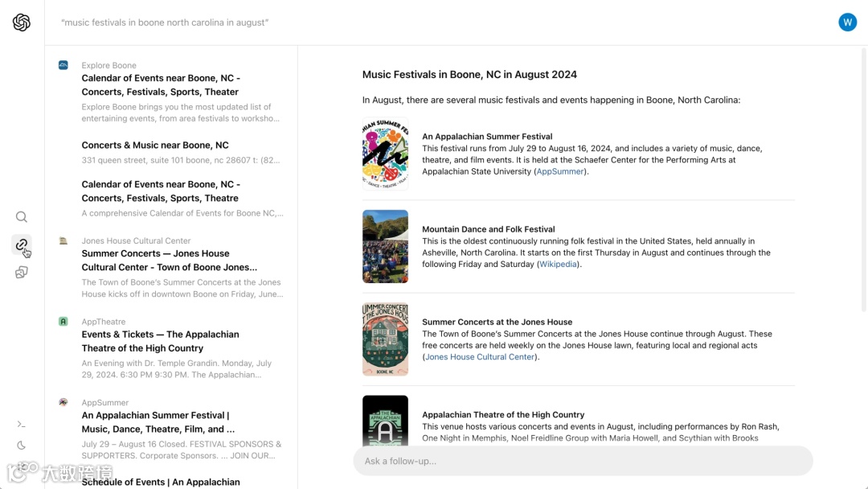Open the terminal prompt sidebar icon
The height and width of the screenshot is (489, 868).
point(22,424)
